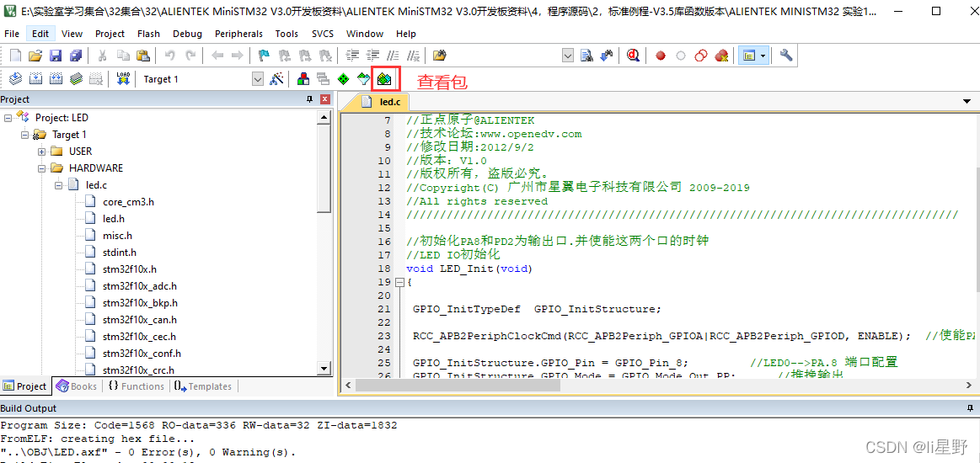Click the Pack Installer icon in red box
Image resolution: width=980 pixels, height=463 pixels.
(384, 79)
